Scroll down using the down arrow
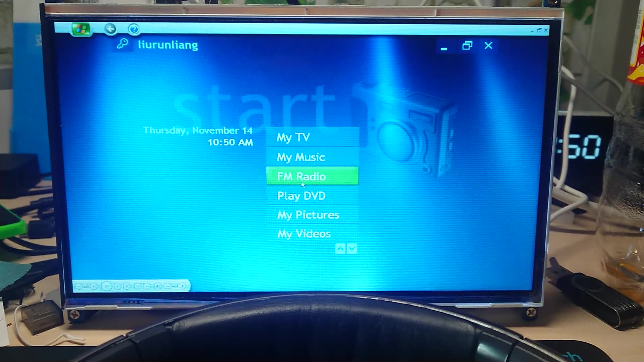This screenshot has width=644, height=362. coord(352,248)
